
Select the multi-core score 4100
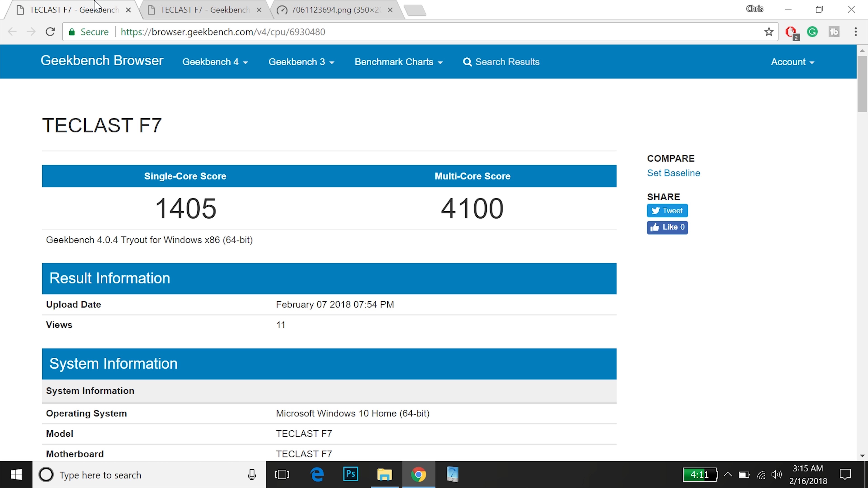(472, 209)
